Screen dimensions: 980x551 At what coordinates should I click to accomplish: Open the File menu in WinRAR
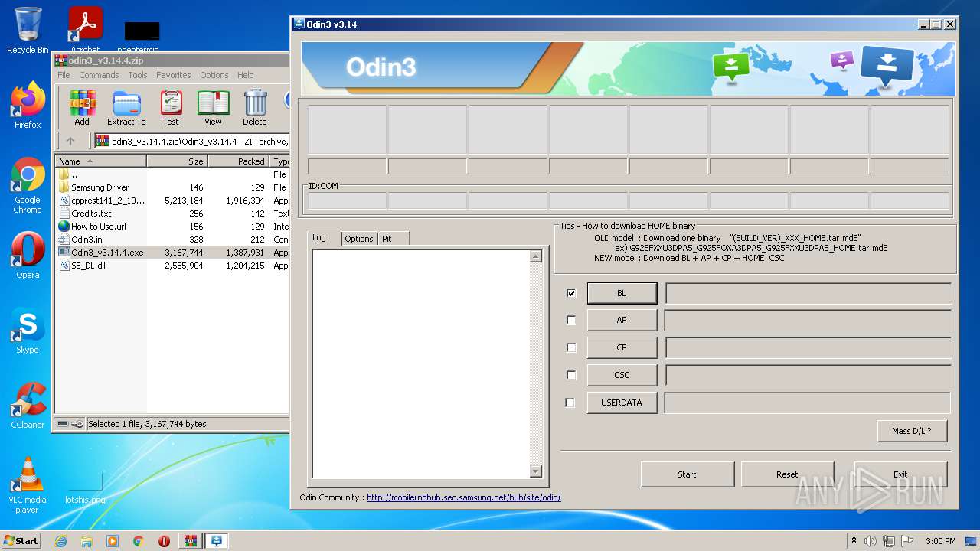(64, 75)
